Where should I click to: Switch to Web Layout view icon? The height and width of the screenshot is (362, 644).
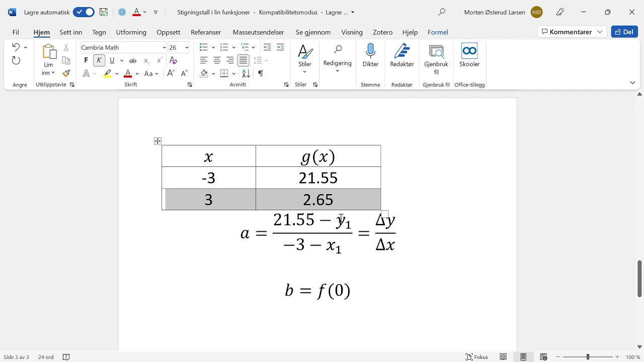click(544, 357)
